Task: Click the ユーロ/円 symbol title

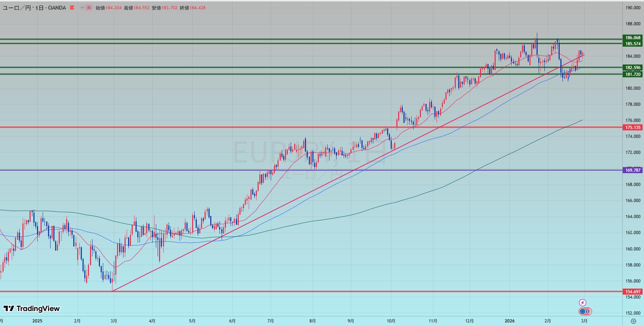Action: tap(16, 7)
